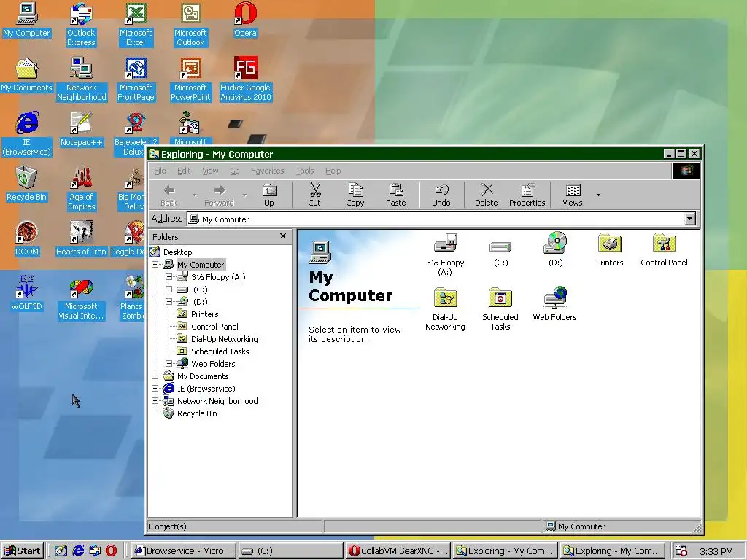Click the Start button

click(x=23, y=551)
